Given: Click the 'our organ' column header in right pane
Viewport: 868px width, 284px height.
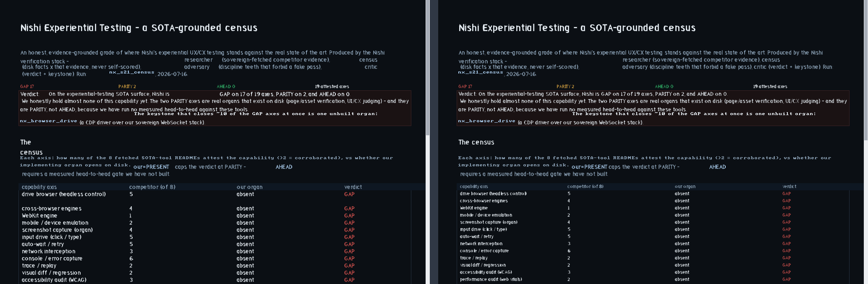Looking at the screenshot, I should (685, 186).
